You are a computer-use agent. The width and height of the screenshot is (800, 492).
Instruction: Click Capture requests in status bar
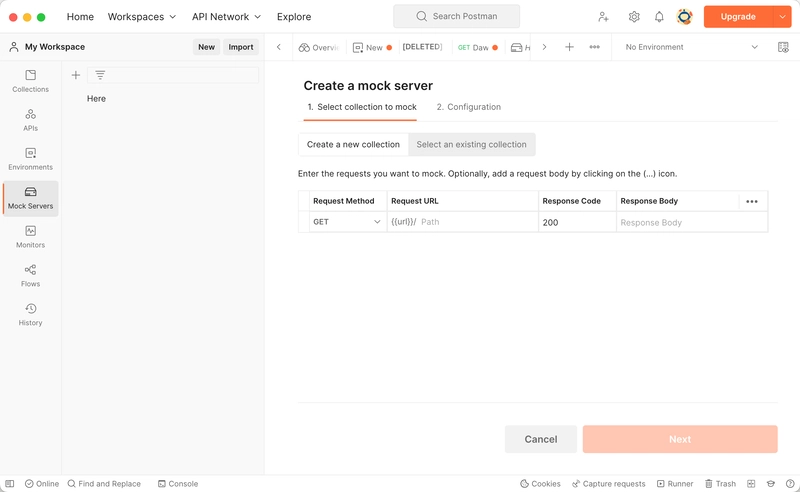(609, 484)
